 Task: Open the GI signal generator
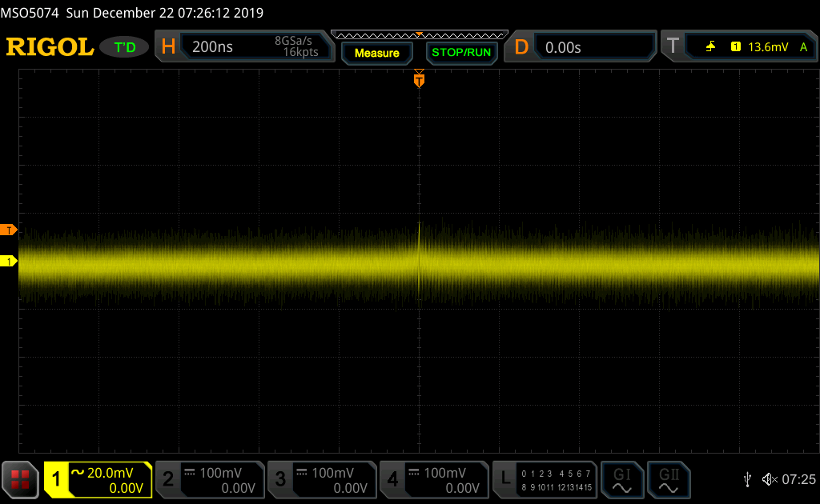click(621, 480)
